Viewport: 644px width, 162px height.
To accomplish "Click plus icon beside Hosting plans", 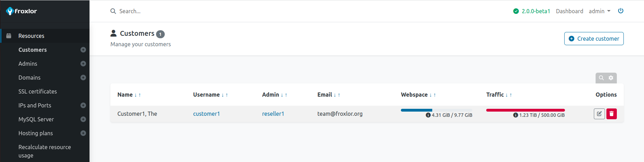I will coord(83,133).
